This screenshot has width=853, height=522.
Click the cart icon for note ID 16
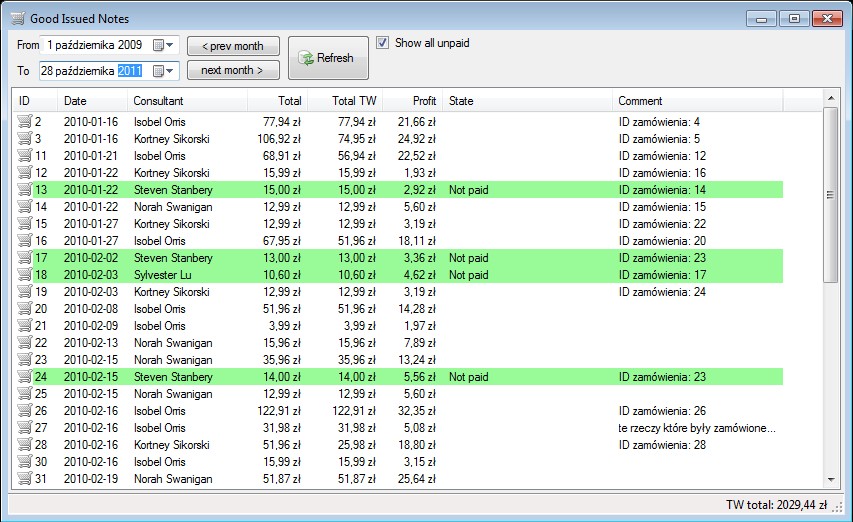pyautogui.click(x=25, y=240)
